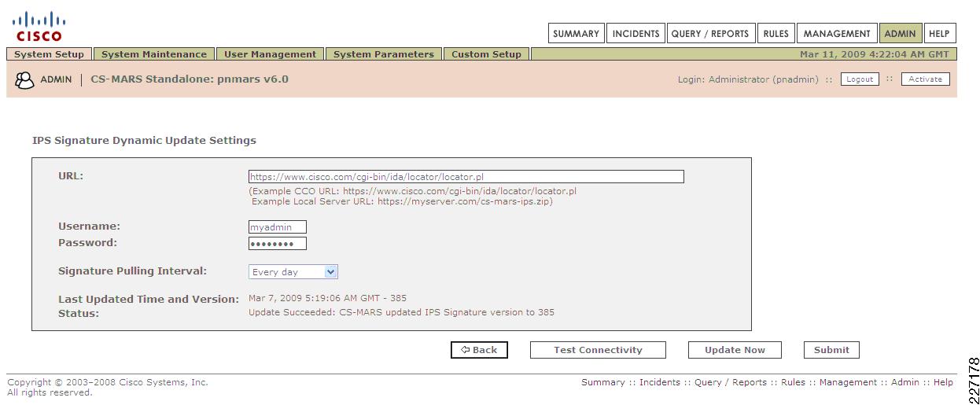Focus the Username field

[278, 227]
